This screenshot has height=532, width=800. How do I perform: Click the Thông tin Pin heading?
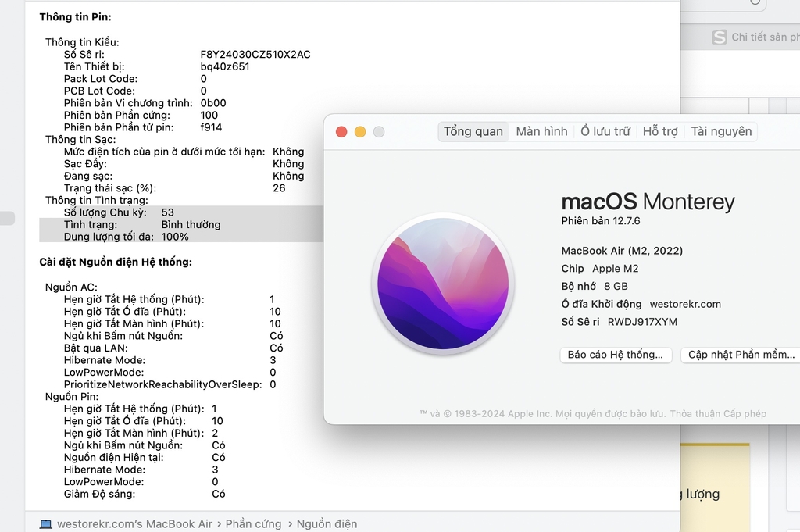pyautogui.click(x=76, y=17)
